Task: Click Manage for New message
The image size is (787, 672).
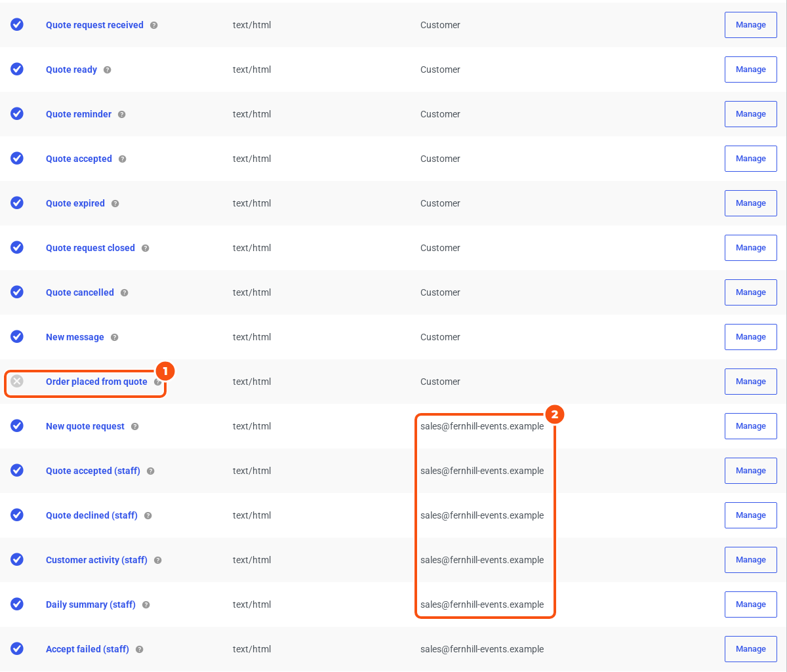Action: pyautogui.click(x=751, y=337)
